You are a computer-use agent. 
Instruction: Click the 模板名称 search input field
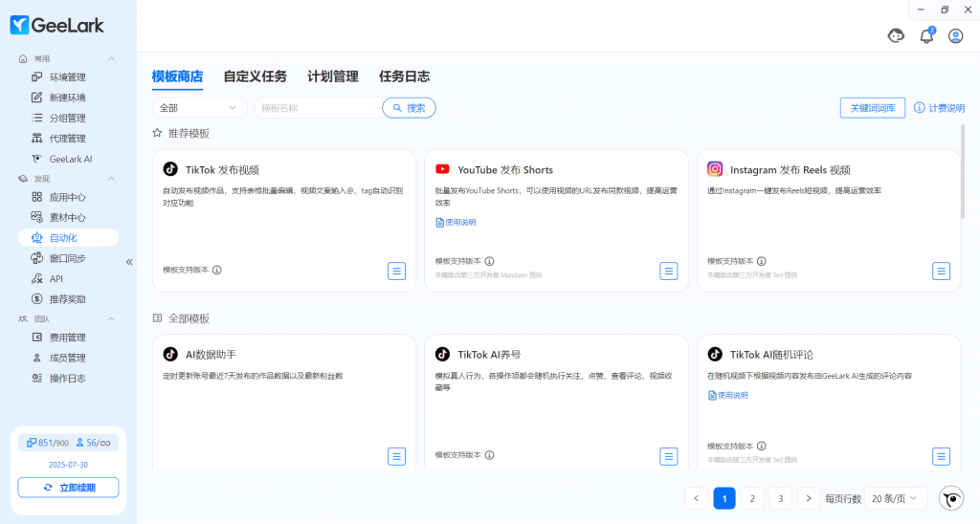(316, 108)
